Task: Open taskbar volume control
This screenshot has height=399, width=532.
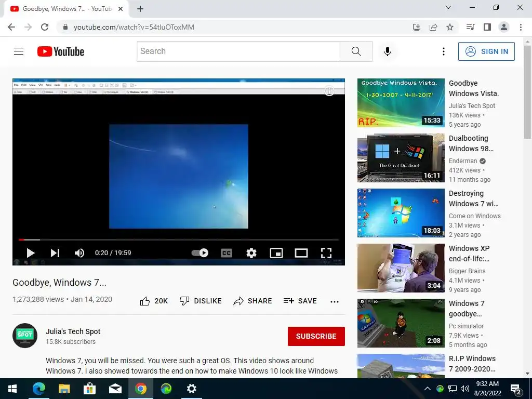Action: 465,389
